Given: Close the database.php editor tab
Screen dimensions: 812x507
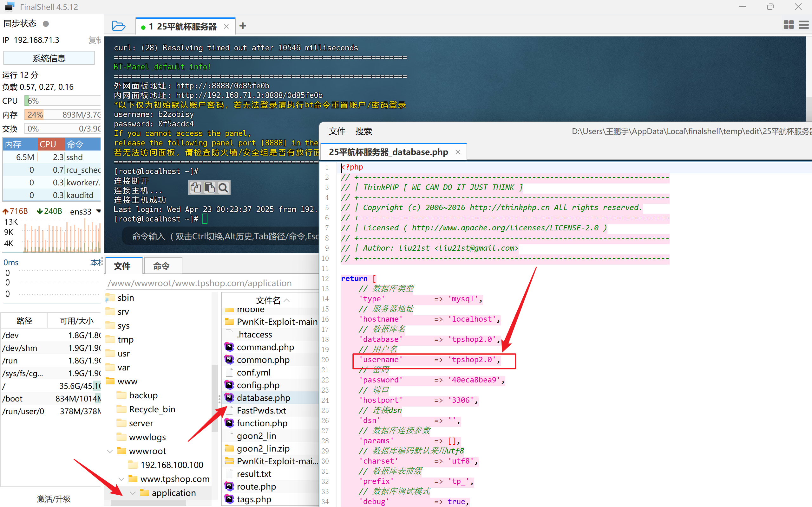Looking at the screenshot, I should tap(458, 152).
